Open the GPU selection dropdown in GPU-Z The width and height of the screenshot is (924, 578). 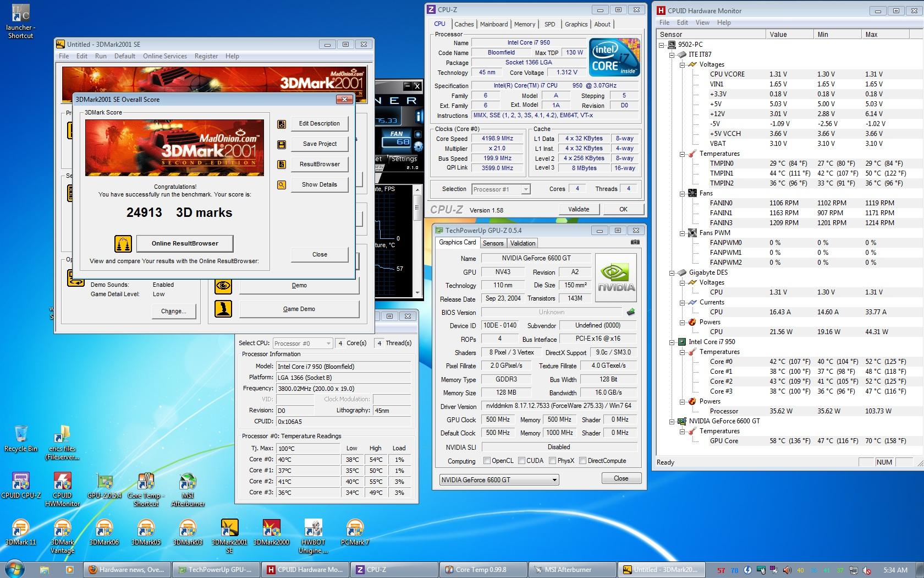click(499, 479)
